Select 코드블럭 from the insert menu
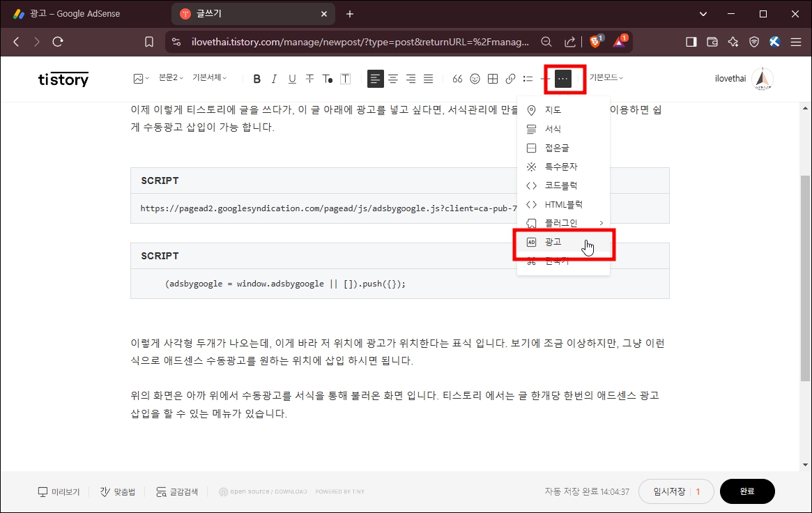Viewport: 812px width, 513px height. coord(558,185)
